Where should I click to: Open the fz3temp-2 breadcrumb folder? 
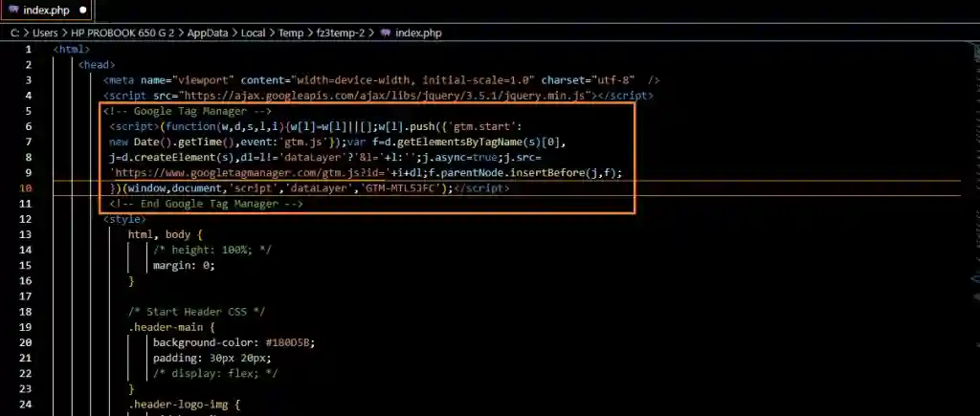click(342, 33)
